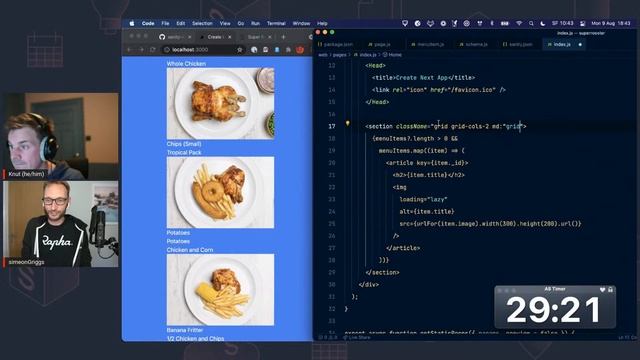640x360 pixels.
Task: Open the Window menu
Action: [x=301, y=24]
